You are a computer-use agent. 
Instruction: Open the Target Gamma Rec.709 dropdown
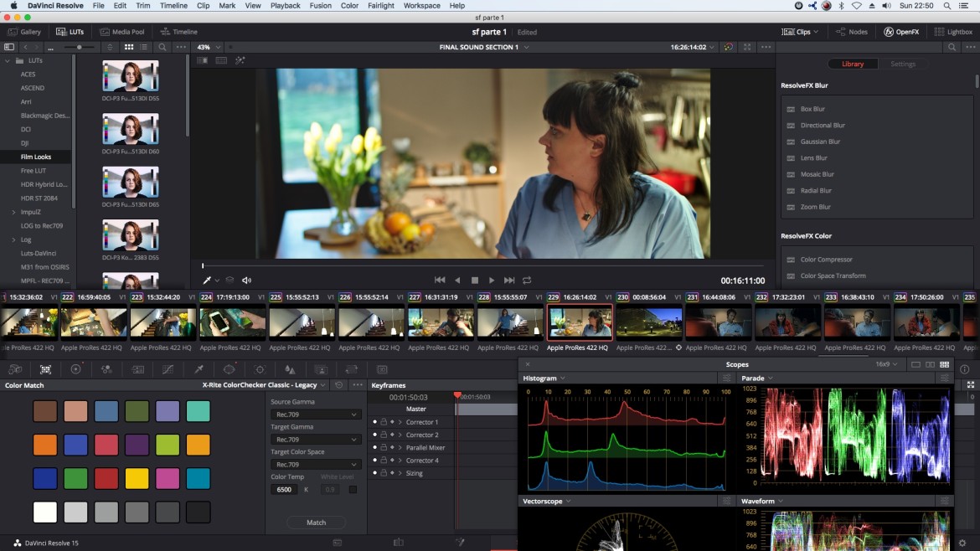pyautogui.click(x=315, y=439)
